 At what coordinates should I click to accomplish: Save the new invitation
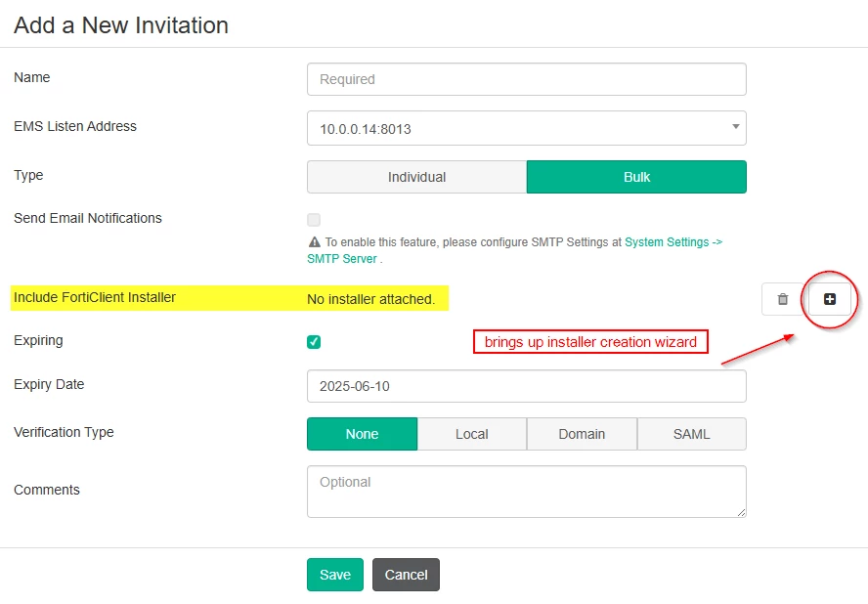(335, 575)
